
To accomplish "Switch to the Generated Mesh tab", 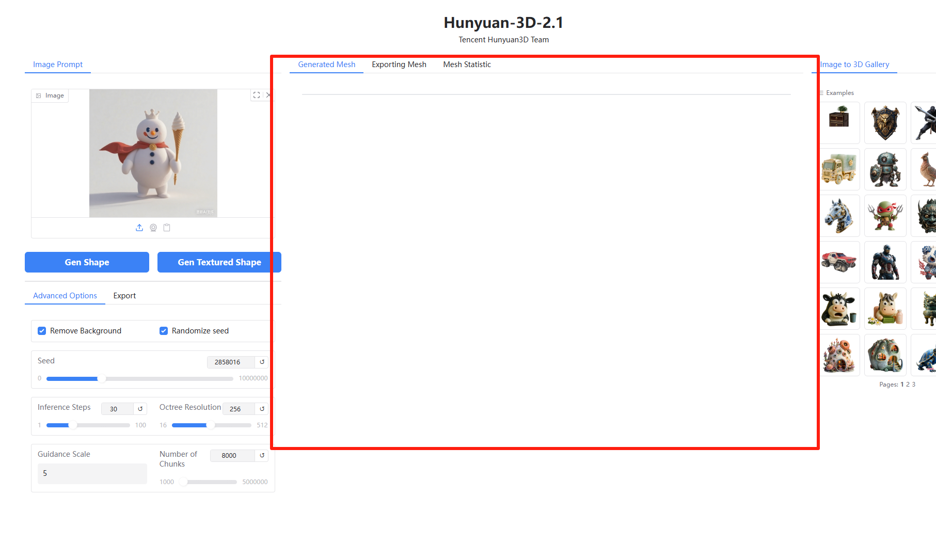I will 327,65.
